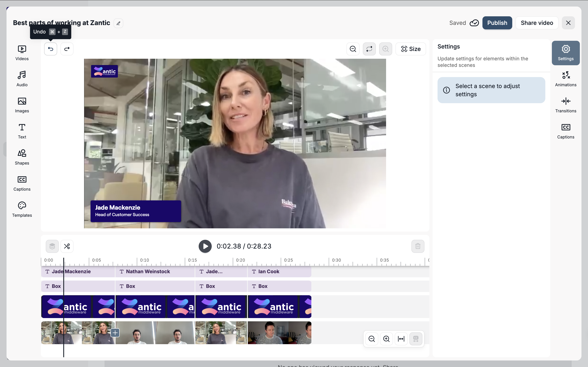Zoom in the timeline
The height and width of the screenshot is (367, 588).
(386, 339)
